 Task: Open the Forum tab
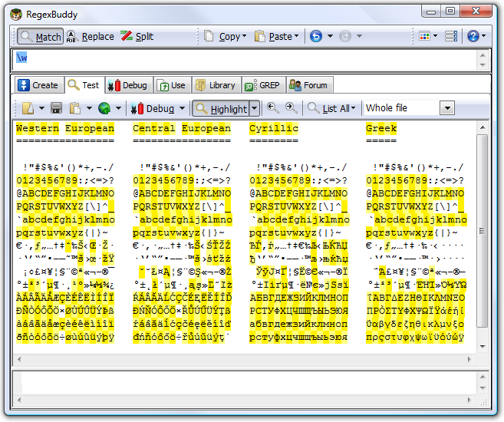(309, 85)
